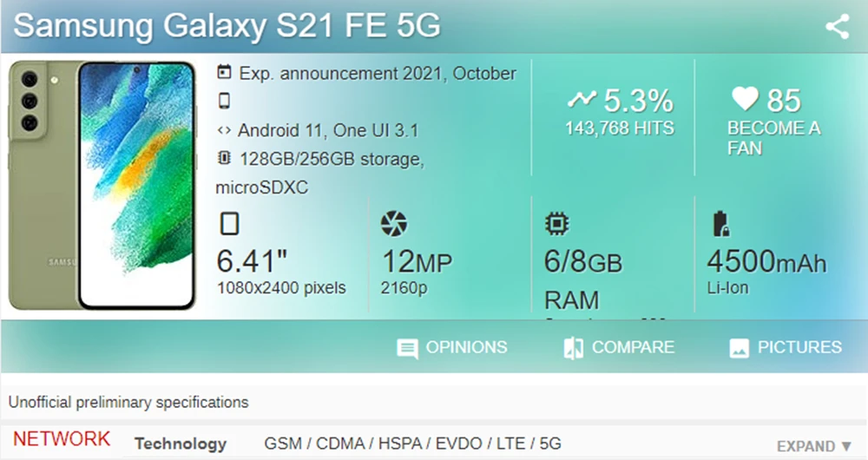Viewport: 868px width, 460px height.
Task: Click the Samsung Galaxy S21 FE phone image
Action: (102, 185)
